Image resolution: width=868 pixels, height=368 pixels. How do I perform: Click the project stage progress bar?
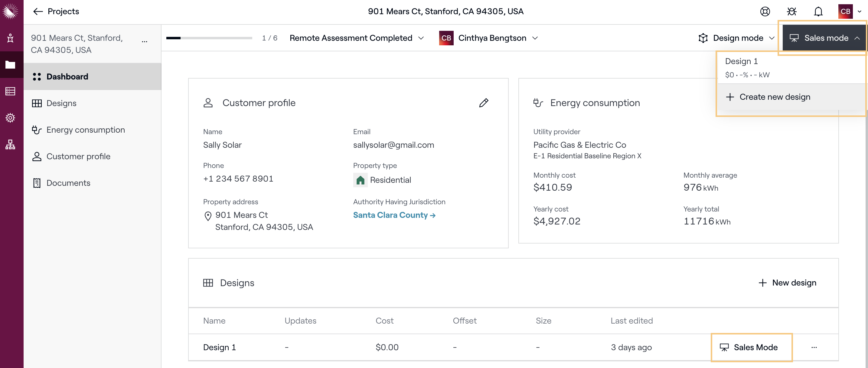click(x=209, y=38)
